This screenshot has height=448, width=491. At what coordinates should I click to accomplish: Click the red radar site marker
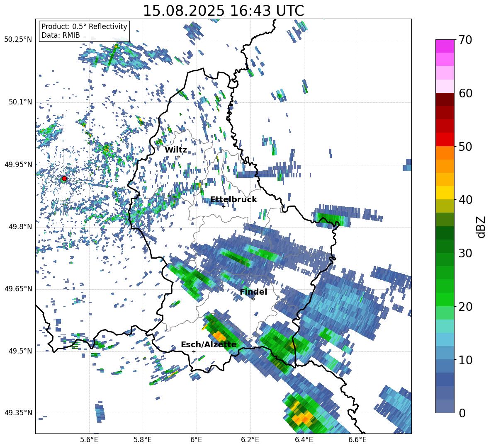pyautogui.click(x=64, y=179)
